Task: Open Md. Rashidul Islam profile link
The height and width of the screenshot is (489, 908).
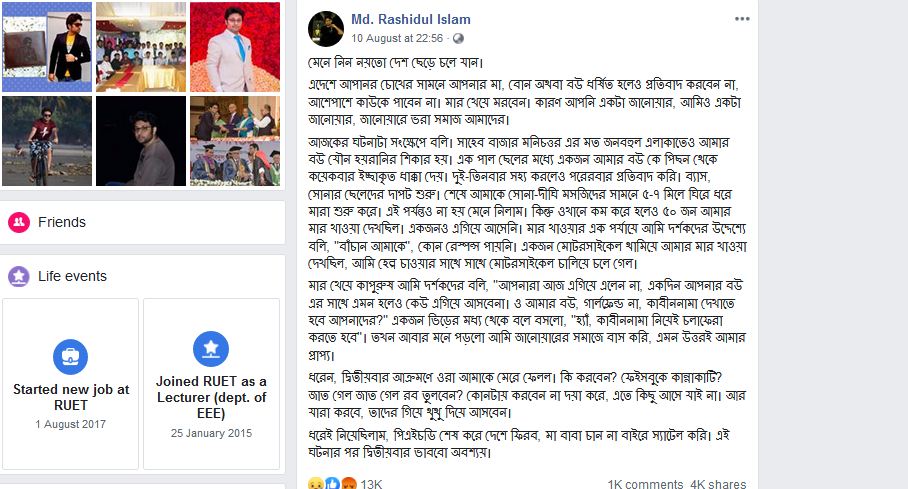Action: pos(411,19)
